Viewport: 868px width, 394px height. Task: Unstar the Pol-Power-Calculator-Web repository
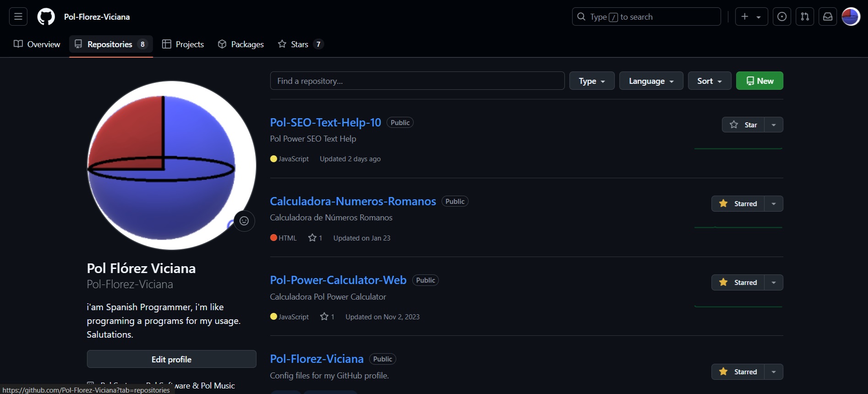[738, 282]
